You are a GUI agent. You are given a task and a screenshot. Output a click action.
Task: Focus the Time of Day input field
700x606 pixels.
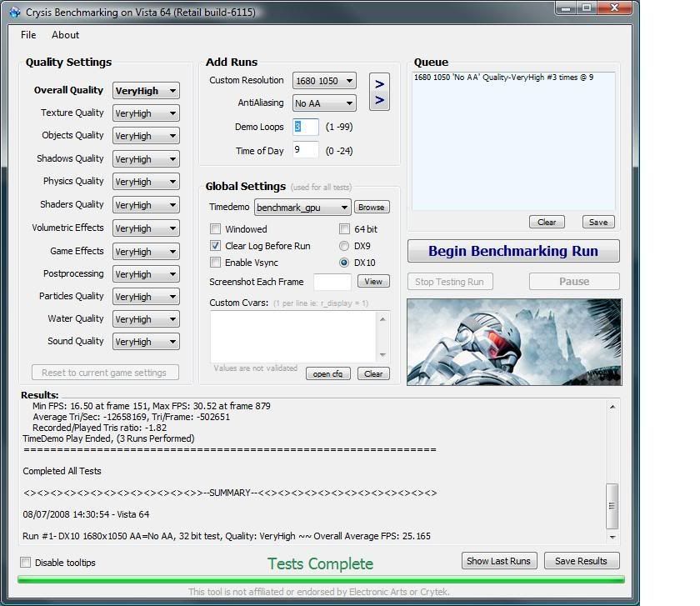(x=306, y=149)
